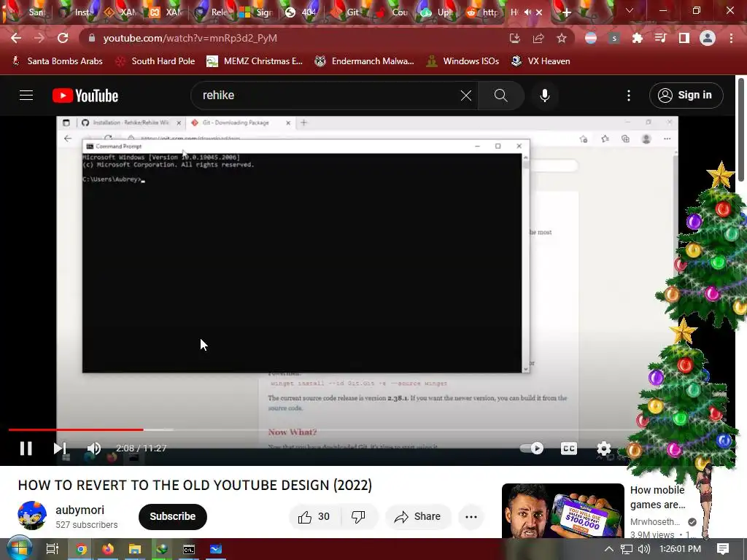Toggle the Chrome side panel

[684, 38]
